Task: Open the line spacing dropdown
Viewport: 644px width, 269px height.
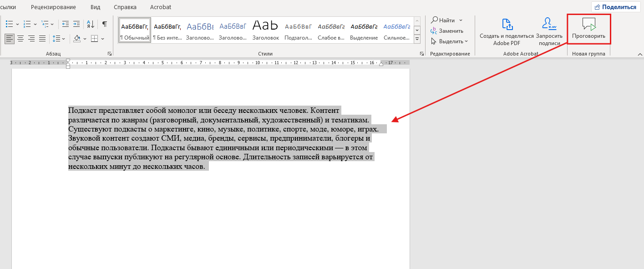Action: coord(59,39)
